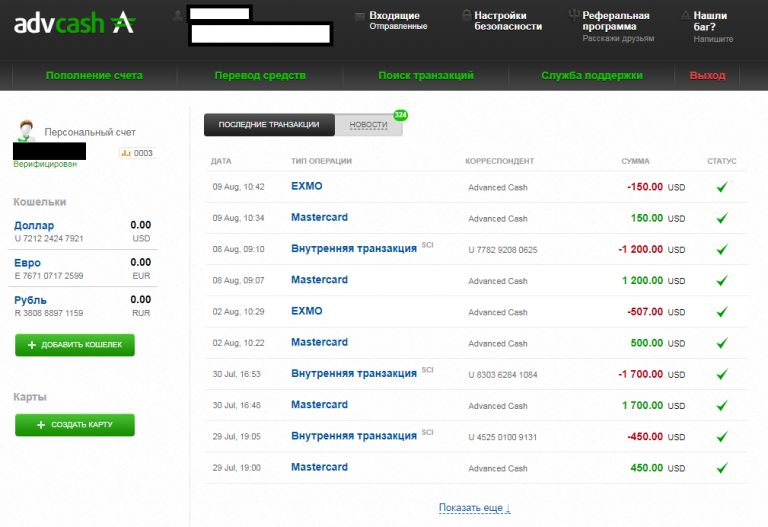Click the Корреспондент column header
The image size is (768, 527).
tap(500, 161)
